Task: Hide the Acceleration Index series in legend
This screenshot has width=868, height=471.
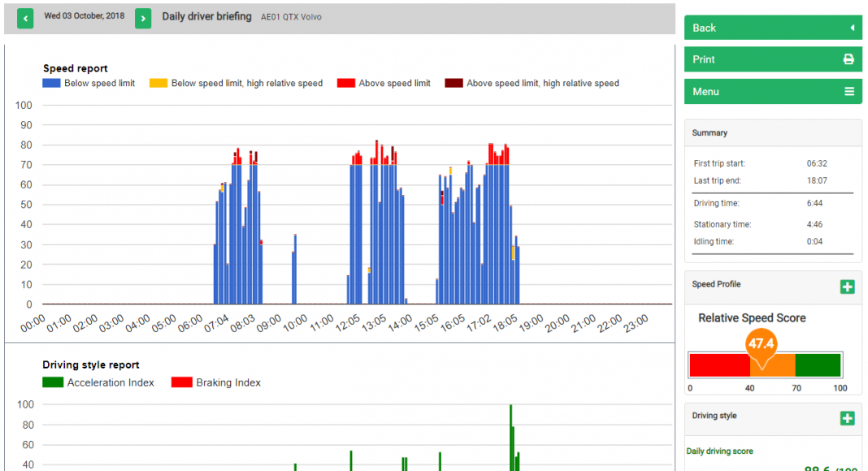Action: click(x=98, y=382)
